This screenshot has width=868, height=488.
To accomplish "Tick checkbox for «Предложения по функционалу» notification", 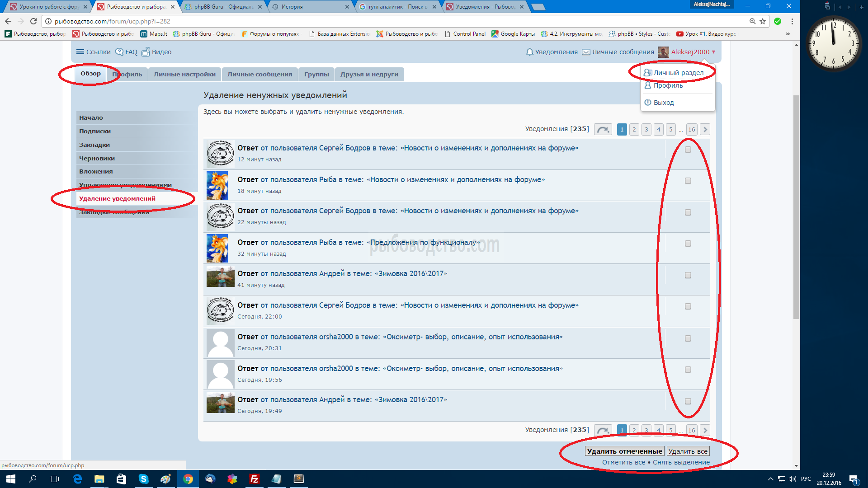I will pos(688,244).
